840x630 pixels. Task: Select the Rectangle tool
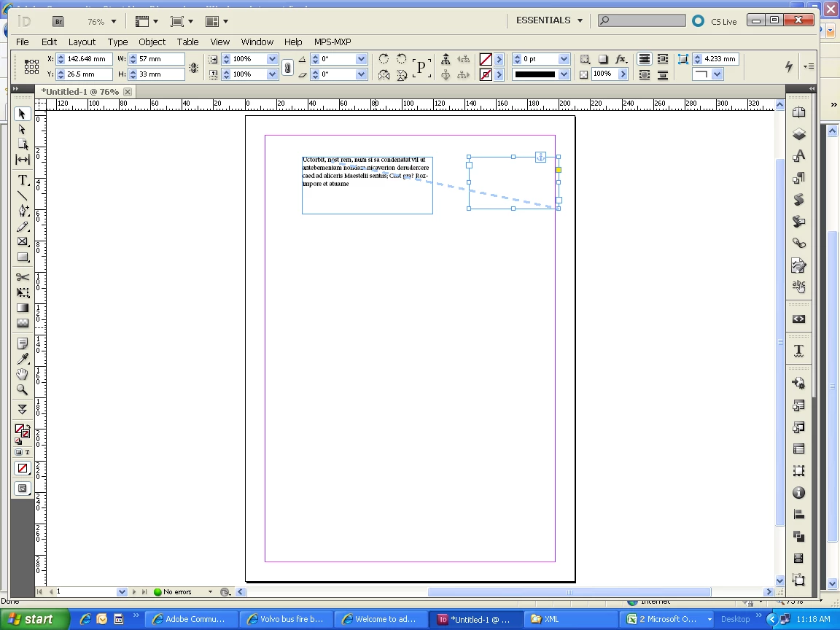(x=22, y=257)
